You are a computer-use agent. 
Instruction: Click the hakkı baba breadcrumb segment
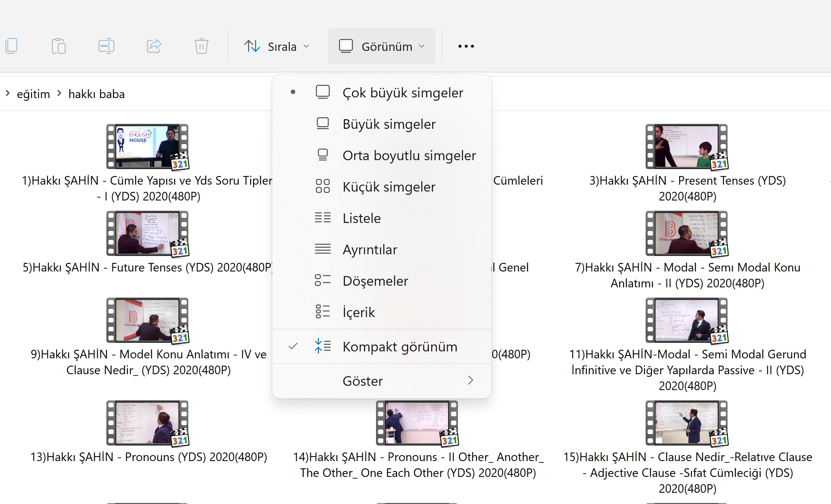tap(96, 94)
